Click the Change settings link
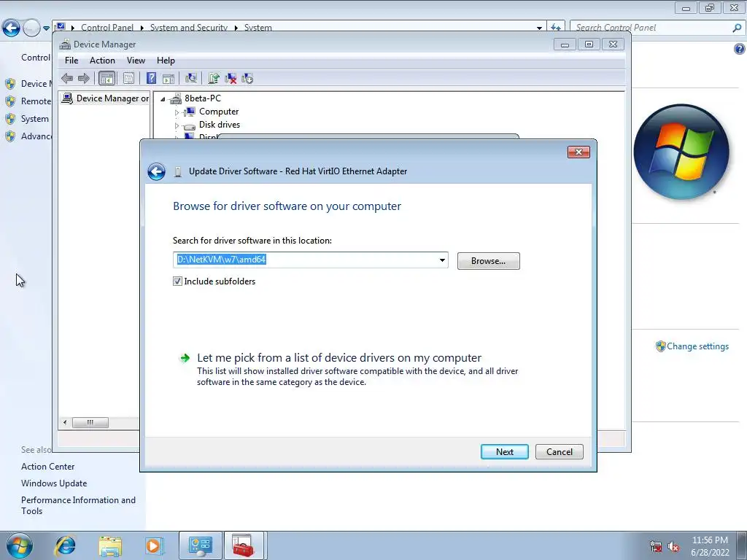 [x=697, y=346]
